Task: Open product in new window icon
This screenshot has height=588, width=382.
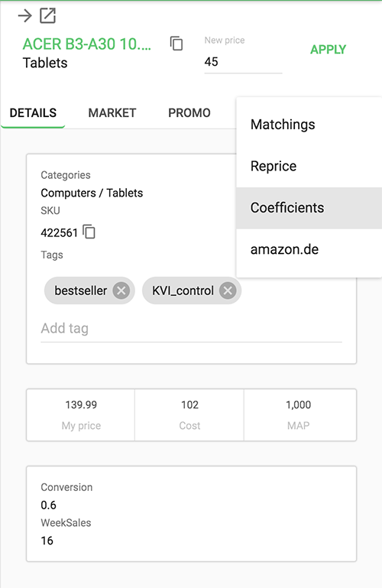Action: click(48, 16)
